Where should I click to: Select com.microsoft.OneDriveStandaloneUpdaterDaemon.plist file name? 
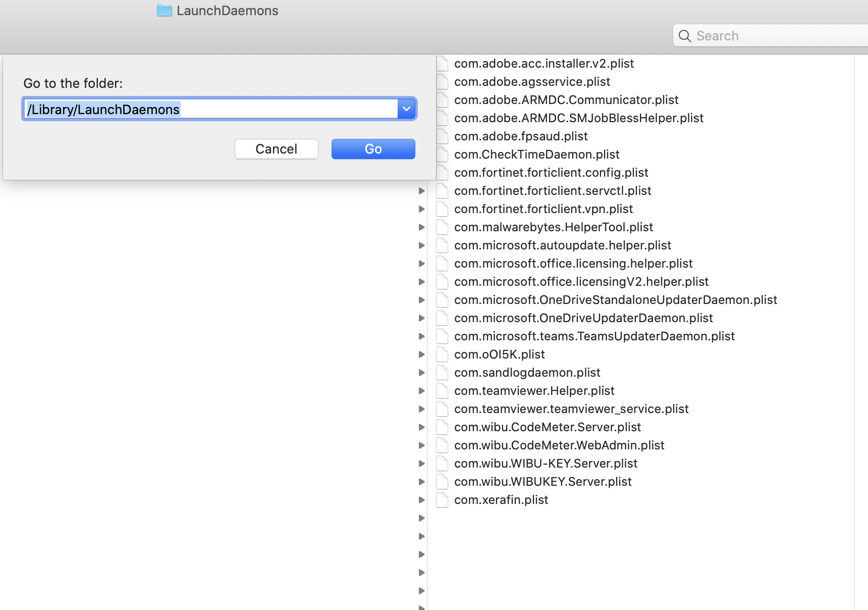(x=616, y=300)
